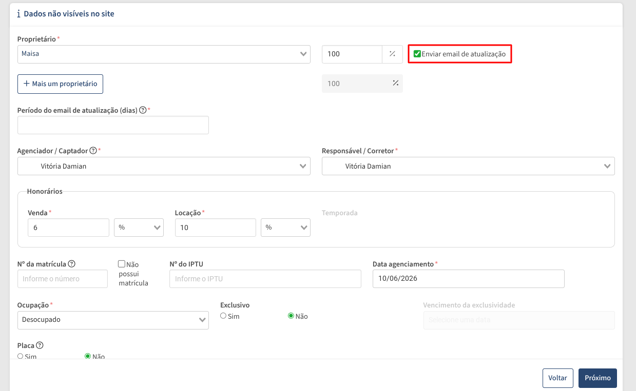Open Venda percent unit dropdown

139,228
